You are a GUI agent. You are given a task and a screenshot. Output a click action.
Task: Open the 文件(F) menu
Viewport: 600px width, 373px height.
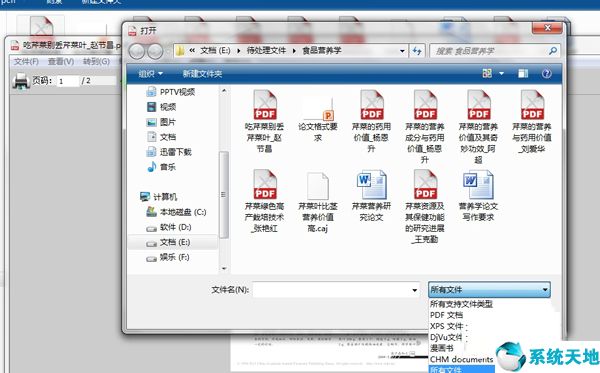tap(26, 62)
